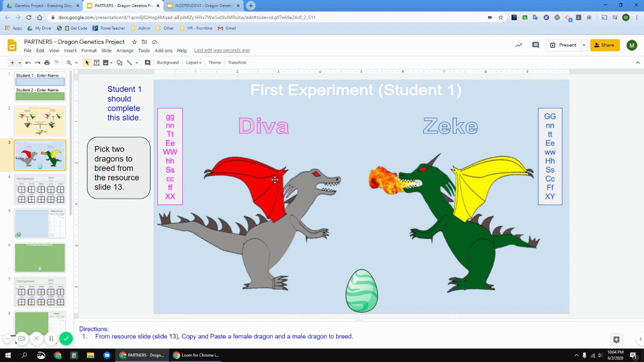Open the activity dashboard trend icon

pos(519,45)
